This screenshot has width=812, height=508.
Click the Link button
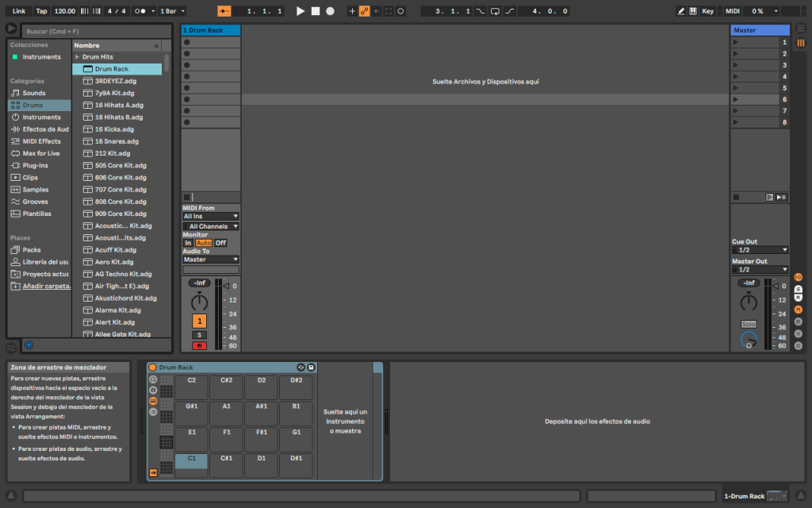[x=19, y=11]
